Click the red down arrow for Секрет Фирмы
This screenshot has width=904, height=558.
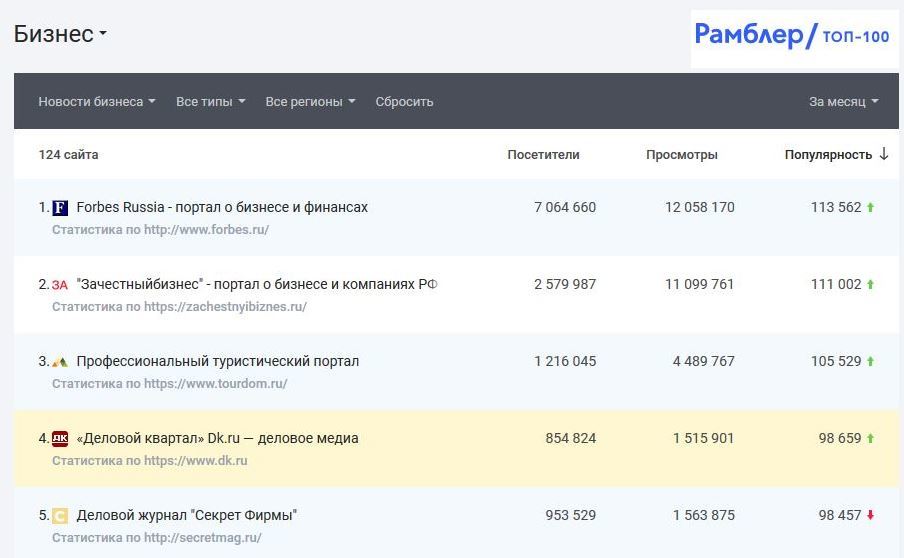pyautogui.click(x=871, y=516)
